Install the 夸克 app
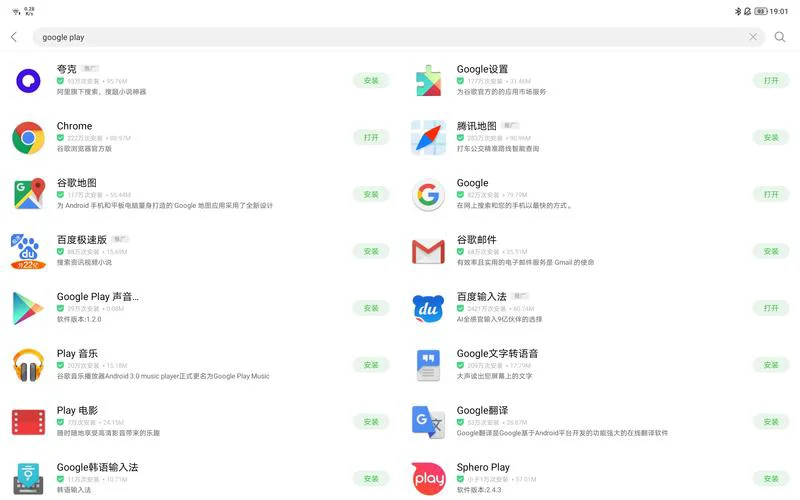 (371, 81)
